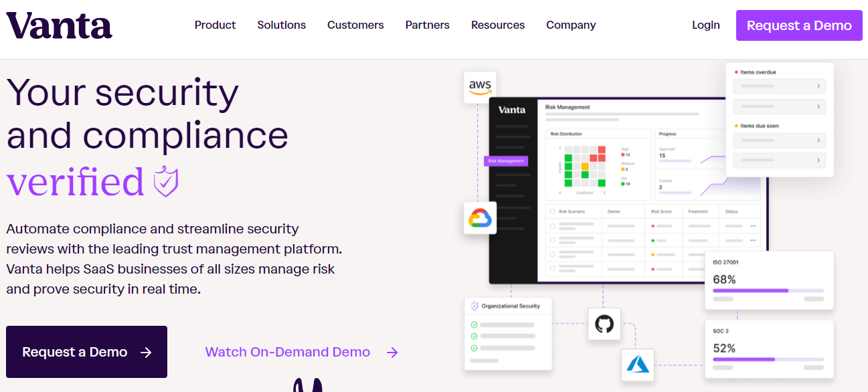Click the top green check in Organizational Security

[x=474, y=325]
